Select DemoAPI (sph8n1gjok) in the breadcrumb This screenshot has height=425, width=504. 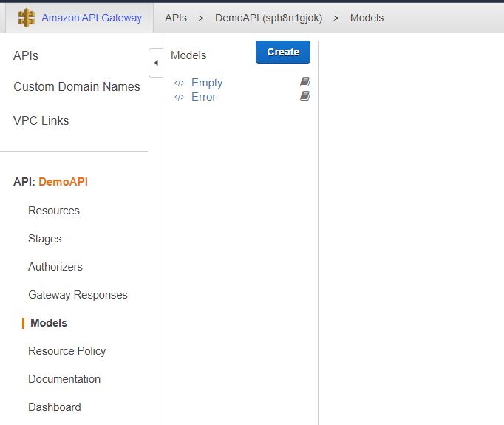pos(268,18)
